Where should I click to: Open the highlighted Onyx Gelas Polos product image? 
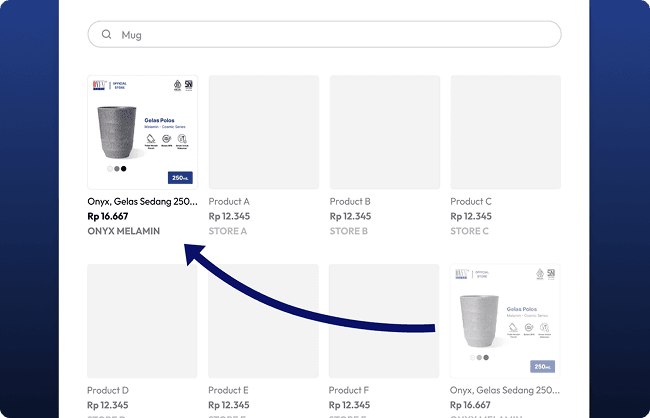point(142,132)
